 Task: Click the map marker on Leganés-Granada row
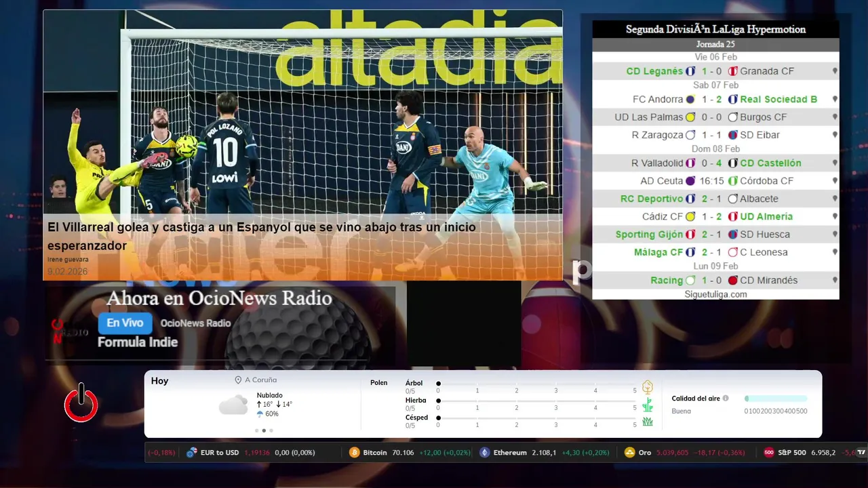click(x=835, y=71)
